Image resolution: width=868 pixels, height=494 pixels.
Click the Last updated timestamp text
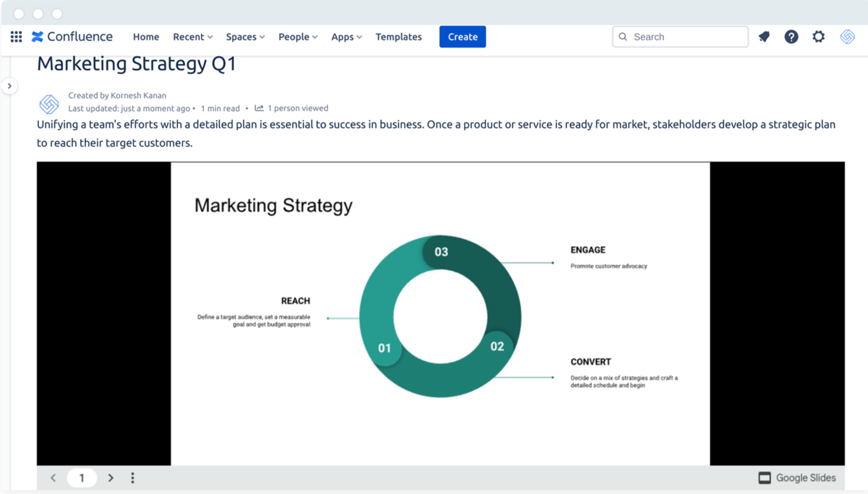[x=129, y=108]
